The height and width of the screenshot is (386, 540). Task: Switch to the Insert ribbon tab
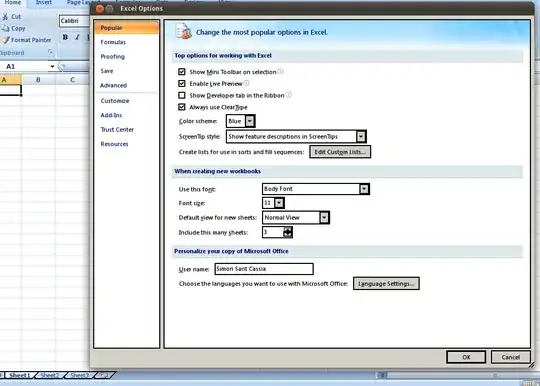coord(44,3)
